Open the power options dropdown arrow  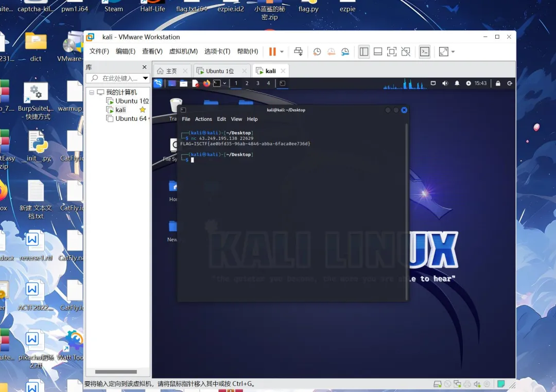point(282,52)
